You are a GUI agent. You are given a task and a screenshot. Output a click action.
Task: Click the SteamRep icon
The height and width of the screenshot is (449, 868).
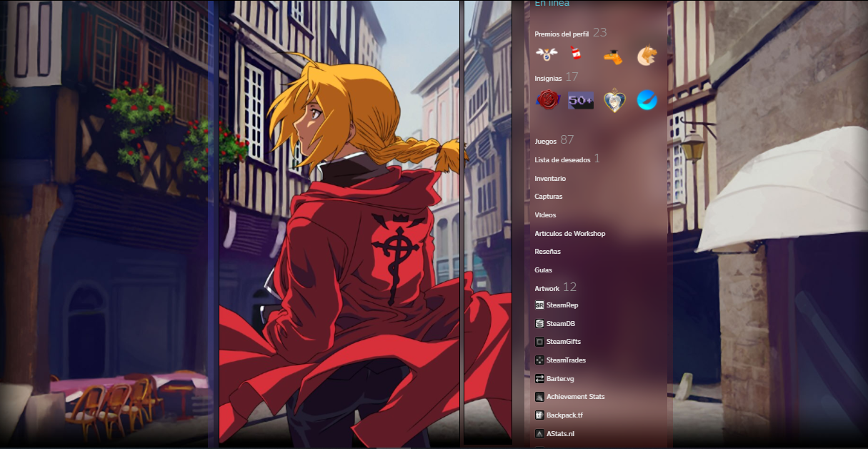point(539,305)
